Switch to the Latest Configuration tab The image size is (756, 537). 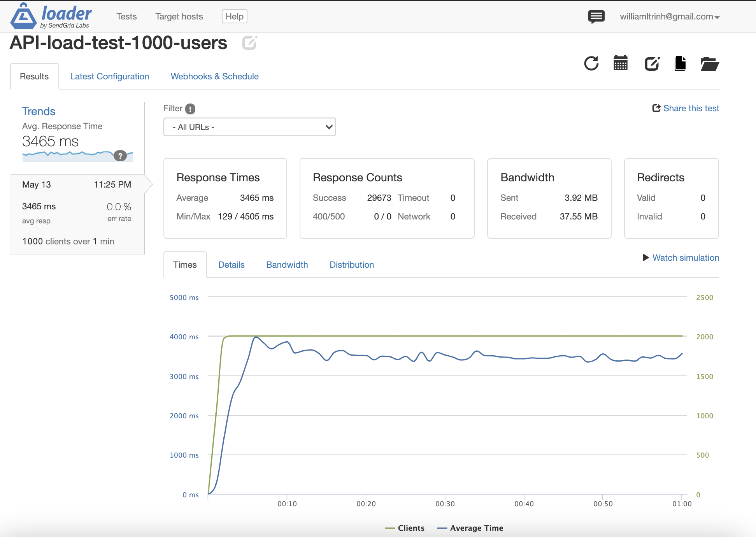tap(109, 77)
